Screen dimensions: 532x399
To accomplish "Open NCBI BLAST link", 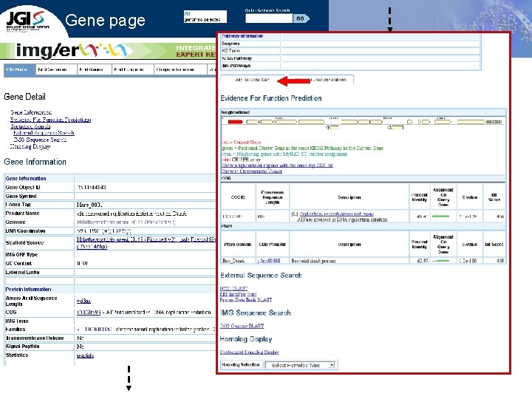I will (x=233, y=288).
